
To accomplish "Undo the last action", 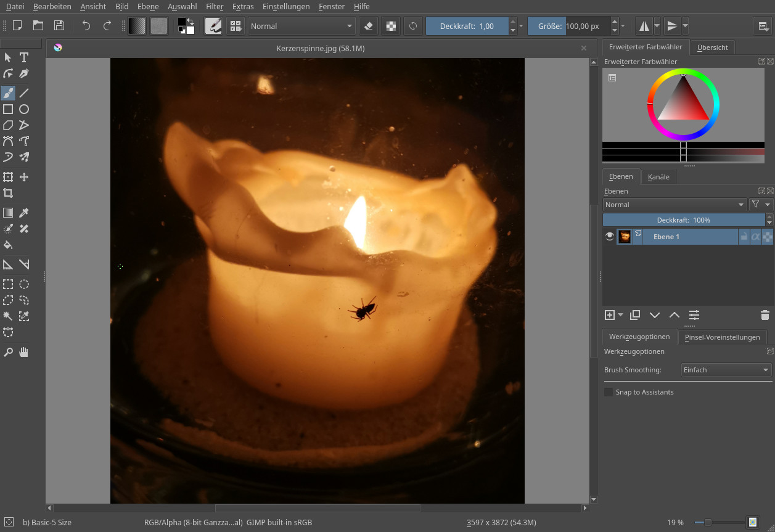I will pyautogui.click(x=86, y=26).
